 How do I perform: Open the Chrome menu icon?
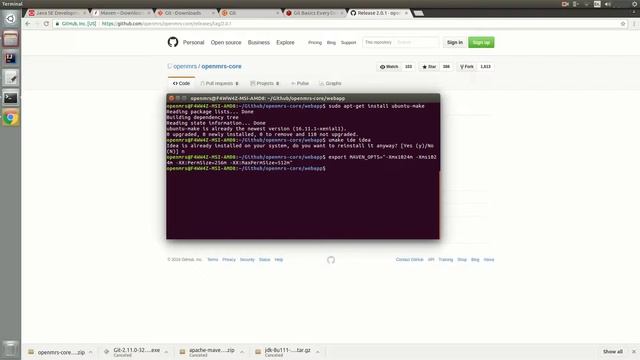(x=634, y=24)
